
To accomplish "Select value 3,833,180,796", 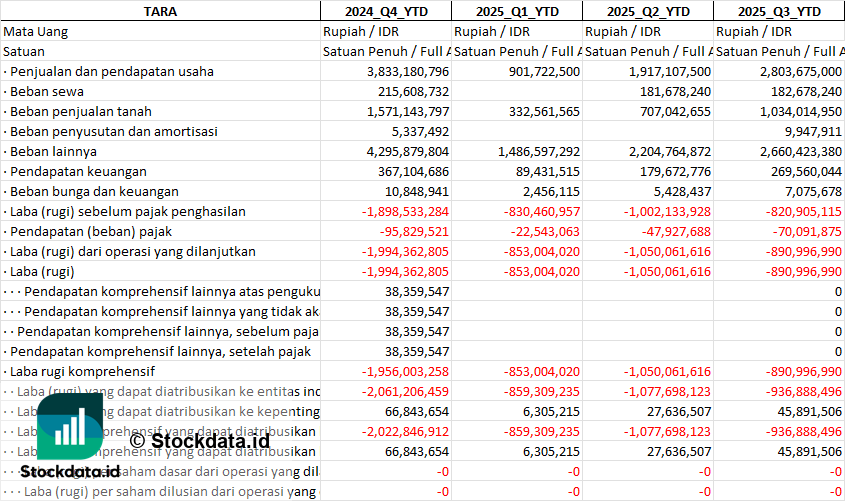I will click(x=408, y=72).
